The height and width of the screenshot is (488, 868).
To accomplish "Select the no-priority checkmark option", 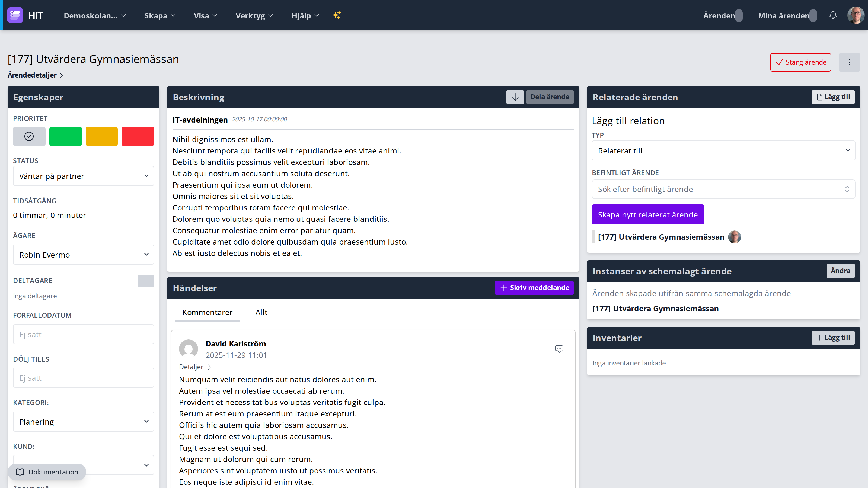I will click(x=29, y=136).
